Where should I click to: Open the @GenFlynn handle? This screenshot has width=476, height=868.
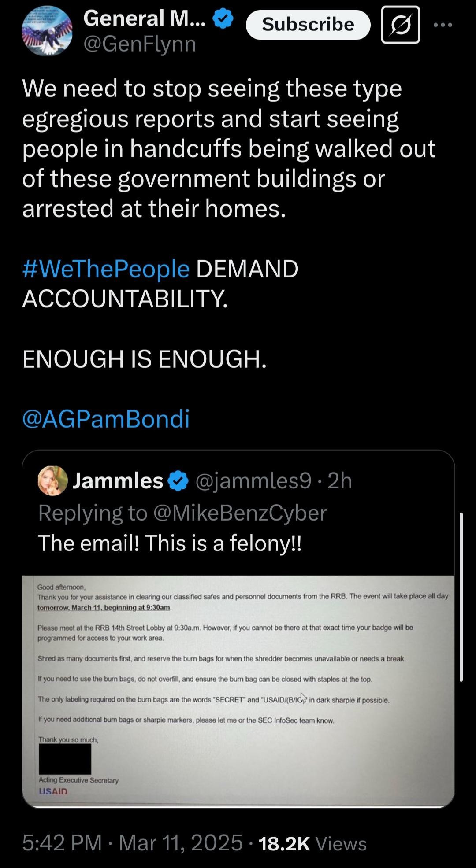[x=140, y=44]
